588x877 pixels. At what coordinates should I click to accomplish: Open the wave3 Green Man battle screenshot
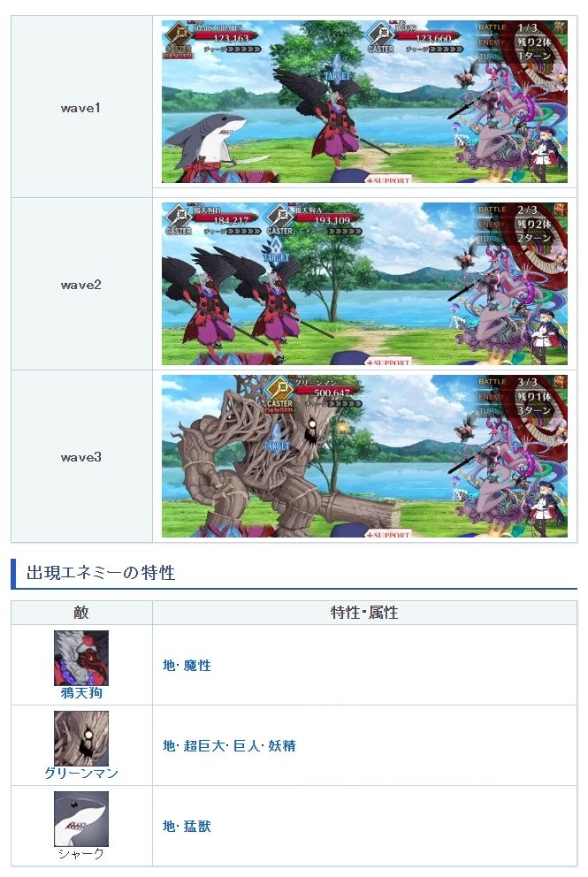click(365, 456)
